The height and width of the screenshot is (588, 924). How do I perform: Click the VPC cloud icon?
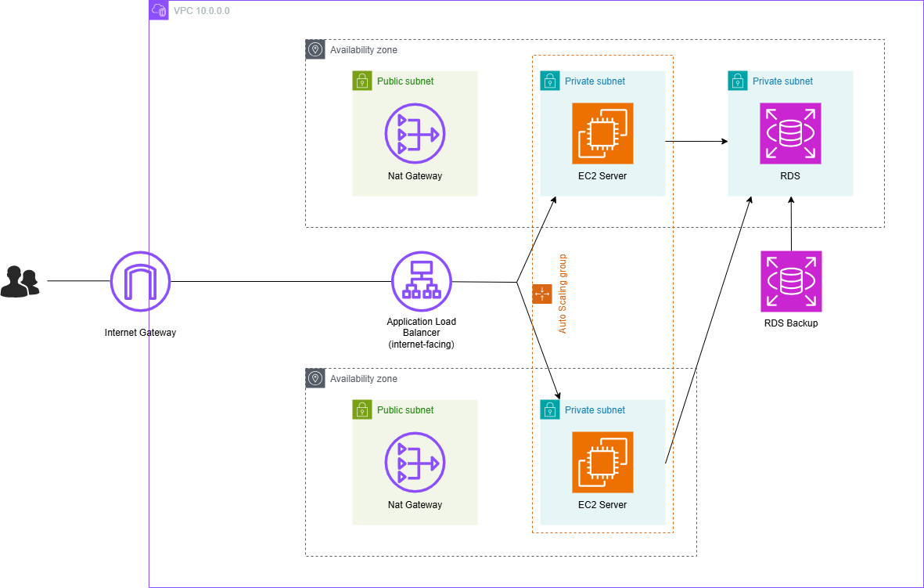159,10
